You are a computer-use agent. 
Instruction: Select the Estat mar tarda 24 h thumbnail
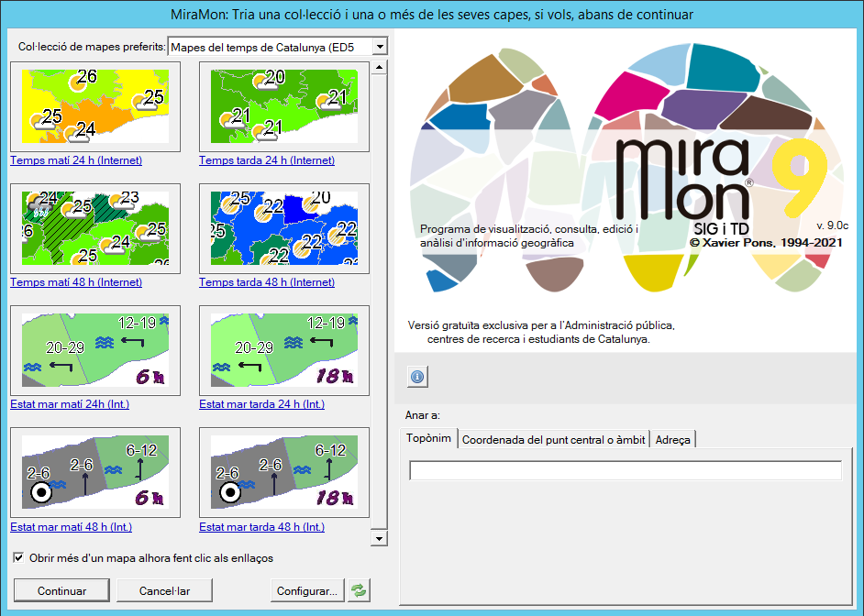pos(284,351)
